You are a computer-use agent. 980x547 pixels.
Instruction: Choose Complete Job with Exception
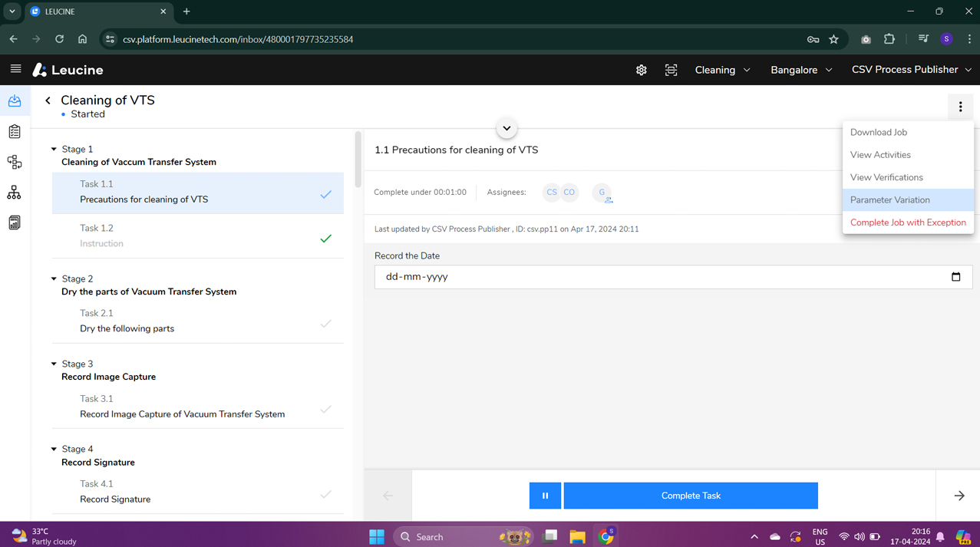907,222
